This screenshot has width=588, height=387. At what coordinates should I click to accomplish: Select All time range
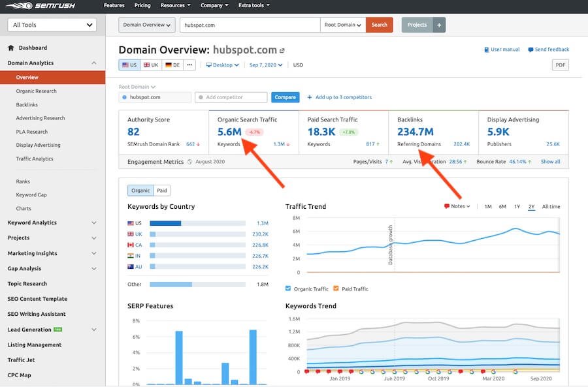[x=551, y=206]
